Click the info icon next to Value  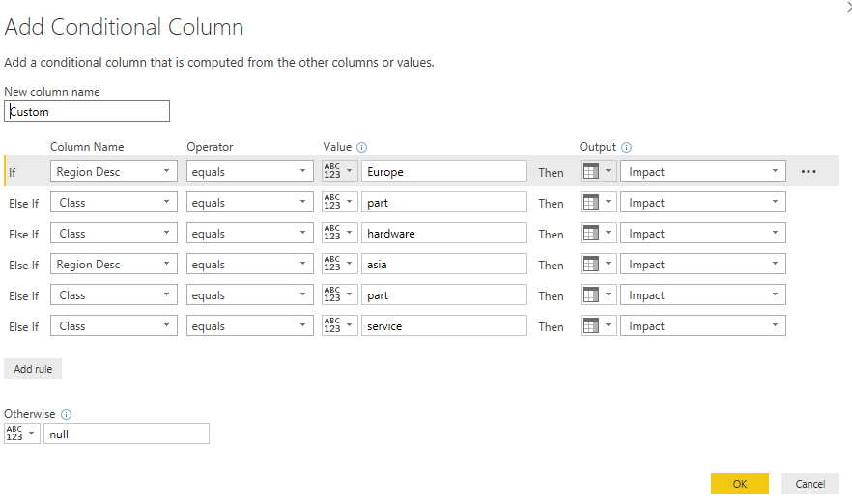click(362, 147)
